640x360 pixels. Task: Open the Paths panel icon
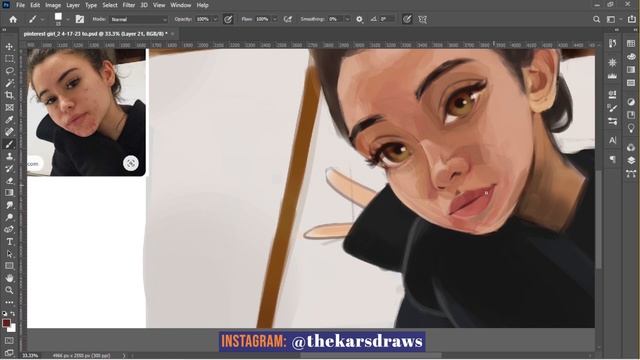point(631,174)
